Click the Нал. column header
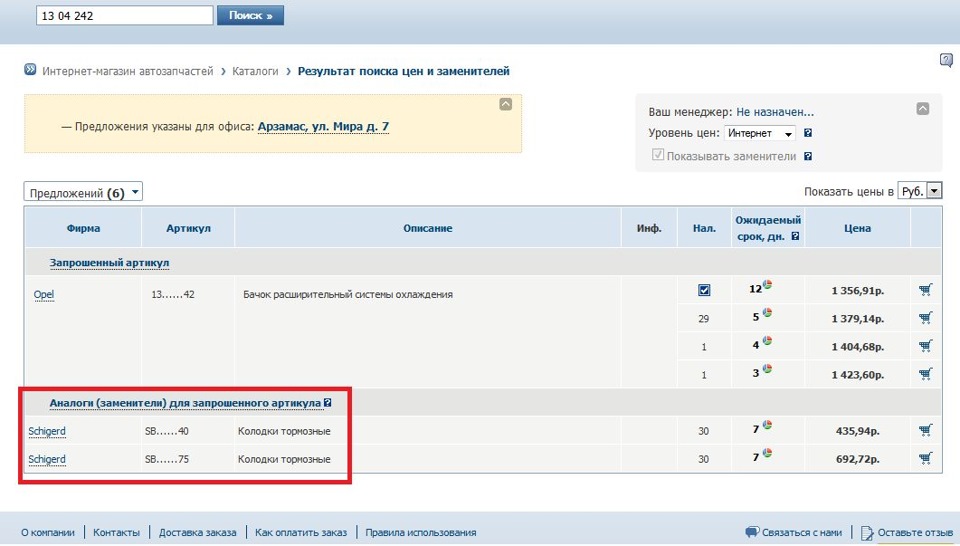Viewport: 960px width, 546px height. pos(704,228)
